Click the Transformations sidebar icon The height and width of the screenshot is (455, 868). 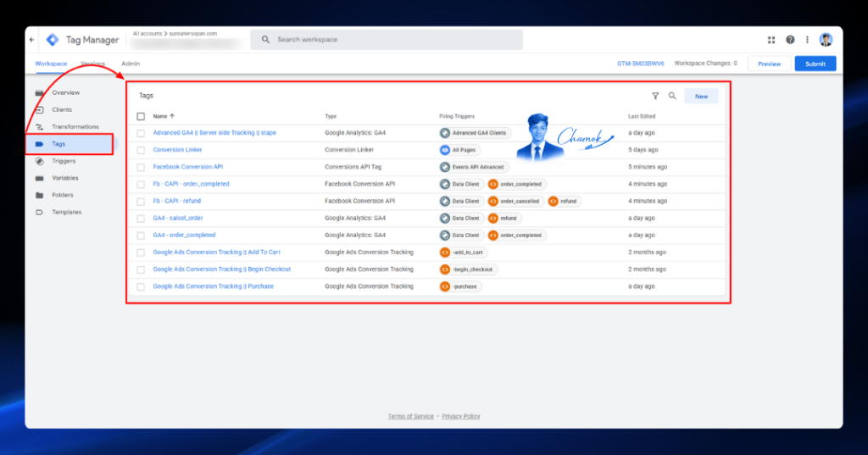39,127
